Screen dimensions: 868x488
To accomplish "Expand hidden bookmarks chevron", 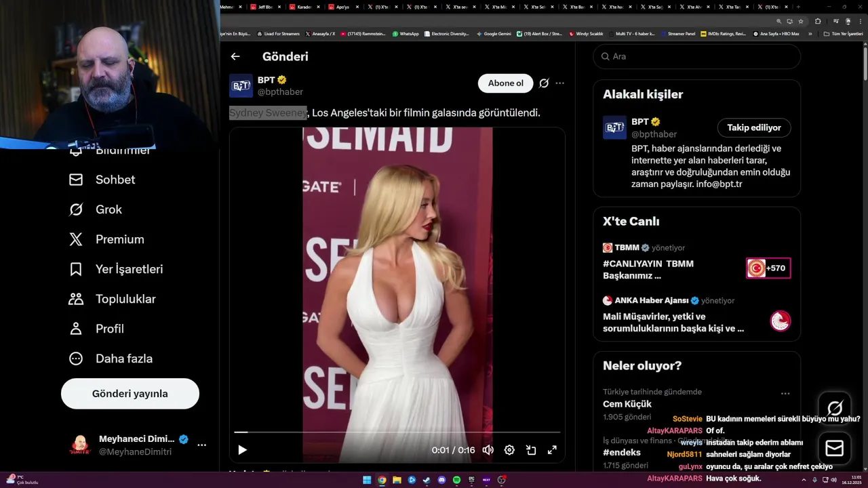I will (810, 34).
